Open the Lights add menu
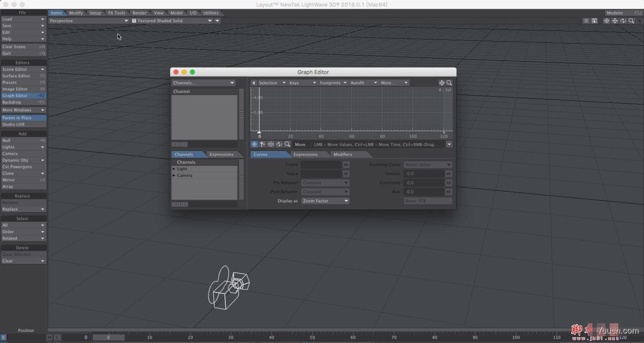This screenshot has height=343, width=644. click(x=23, y=147)
